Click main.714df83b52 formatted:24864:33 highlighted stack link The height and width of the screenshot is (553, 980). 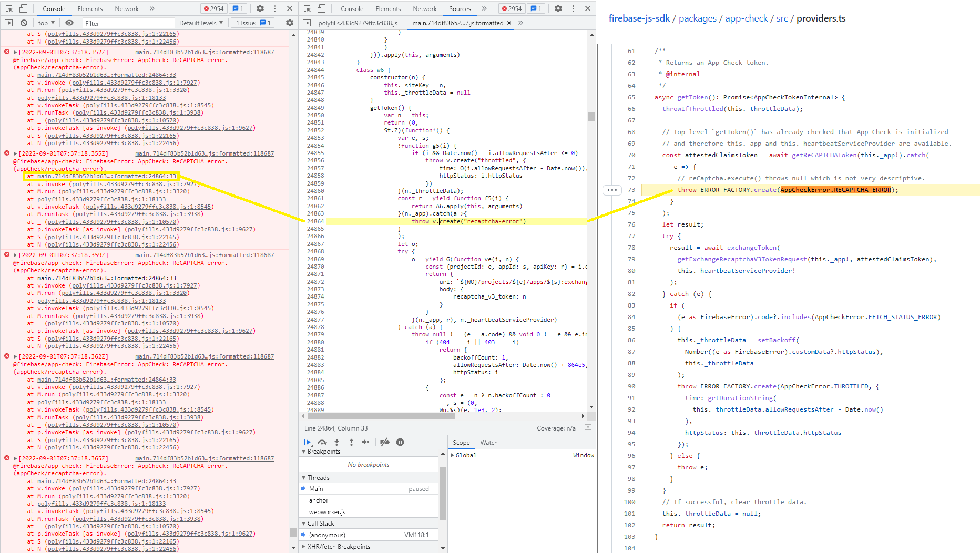pos(107,176)
